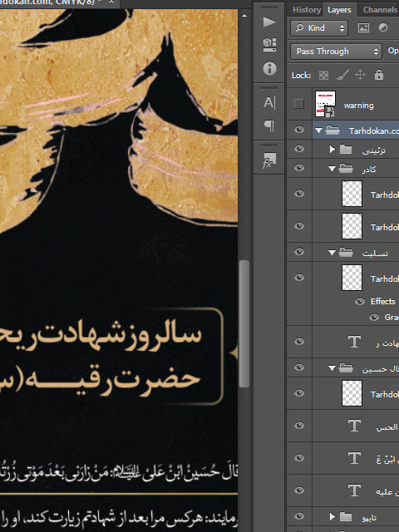Hide the کادر group
Screen dimensions: 399x532
coord(299,168)
